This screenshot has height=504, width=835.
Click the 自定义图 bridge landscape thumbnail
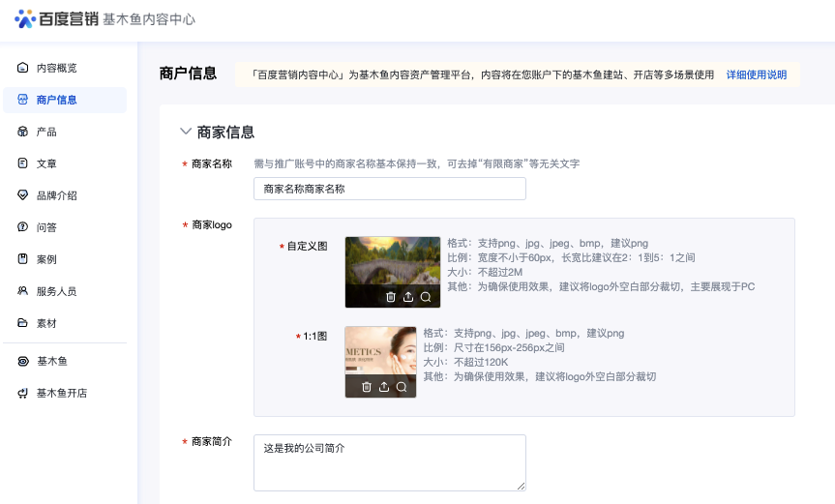(393, 272)
